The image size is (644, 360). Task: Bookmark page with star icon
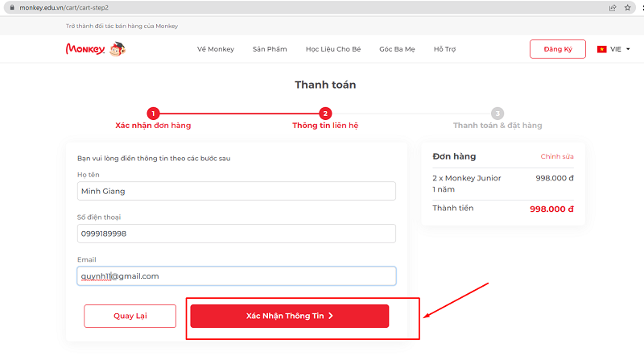coord(628,7)
